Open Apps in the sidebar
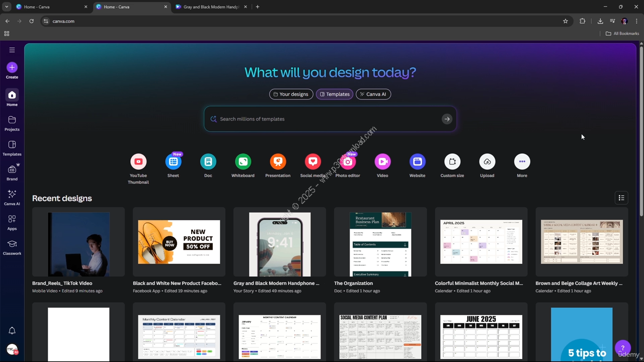Viewport: 644px width, 362px height. 12,222
